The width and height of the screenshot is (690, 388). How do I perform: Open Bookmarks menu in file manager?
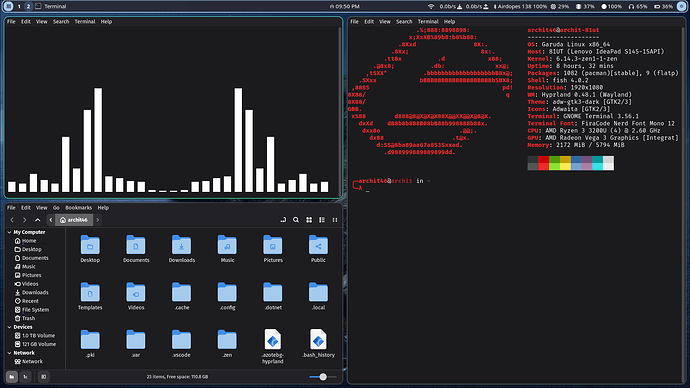pos(78,208)
